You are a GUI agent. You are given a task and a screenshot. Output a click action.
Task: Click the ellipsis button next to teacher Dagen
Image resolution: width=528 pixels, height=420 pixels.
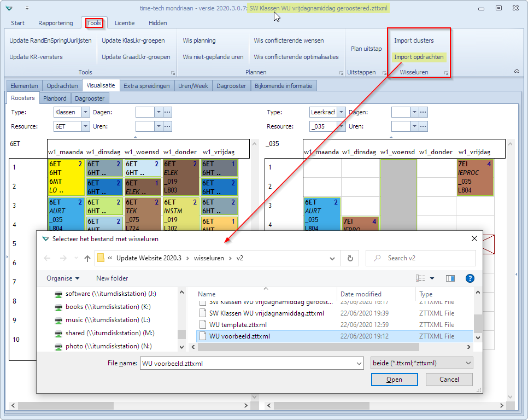pos(423,112)
